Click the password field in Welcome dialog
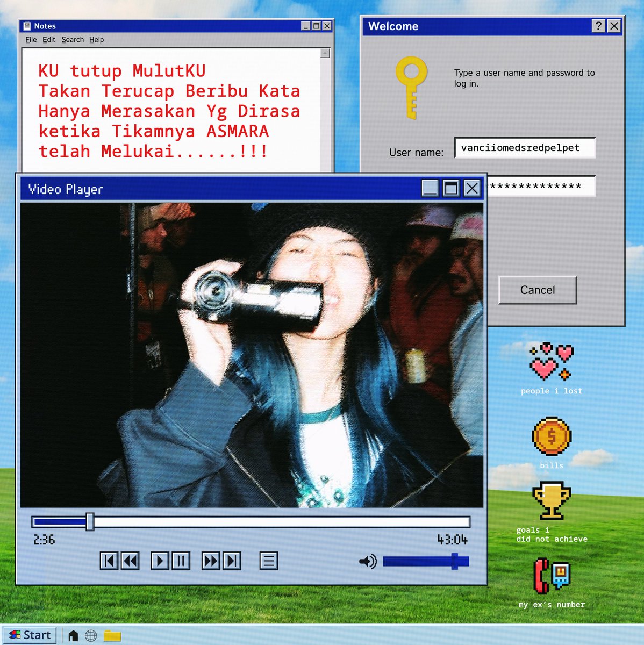The height and width of the screenshot is (645, 644). 541,187
